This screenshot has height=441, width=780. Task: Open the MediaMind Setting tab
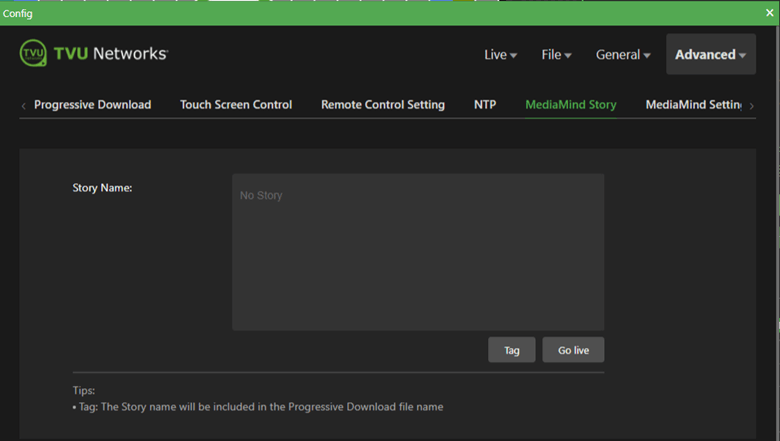tap(693, 104)
